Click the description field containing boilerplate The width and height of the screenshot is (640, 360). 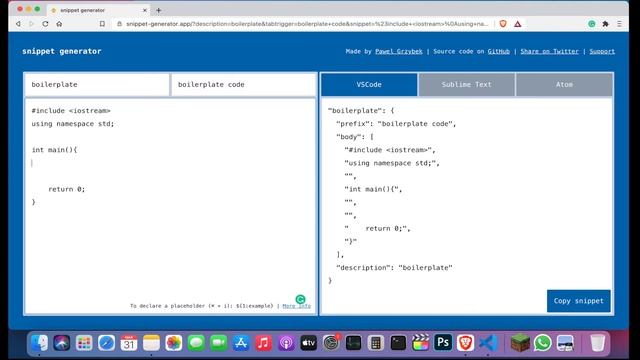pos(97,84)
